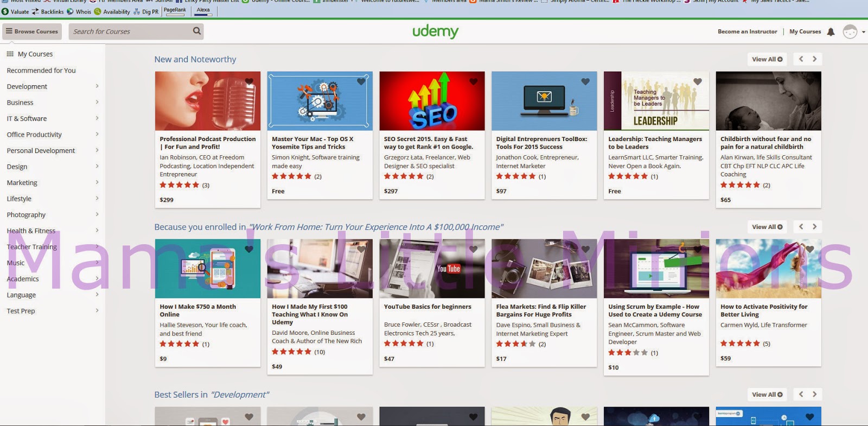This screenshot has height=426, width=868.
Task: Toggle wishlist heart on YouTube Basics course
Action: point(474,249)
